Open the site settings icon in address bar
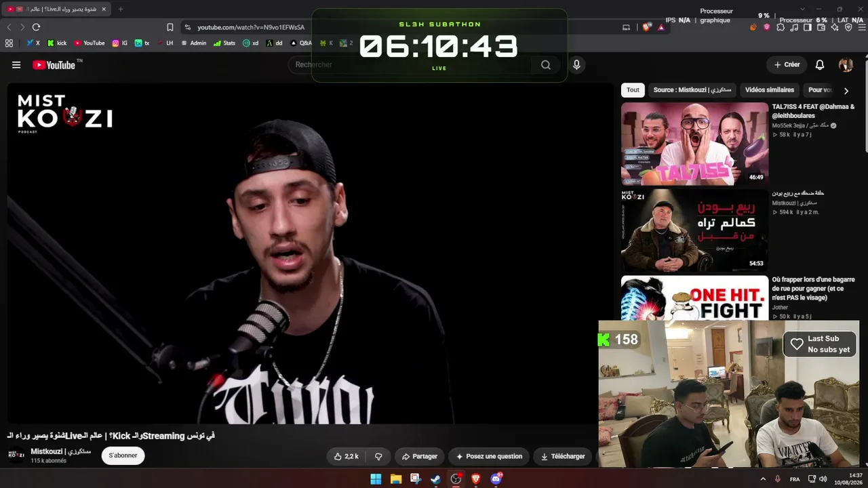The image size is (868, 488). pyautogui.click(x=186, y=27)
